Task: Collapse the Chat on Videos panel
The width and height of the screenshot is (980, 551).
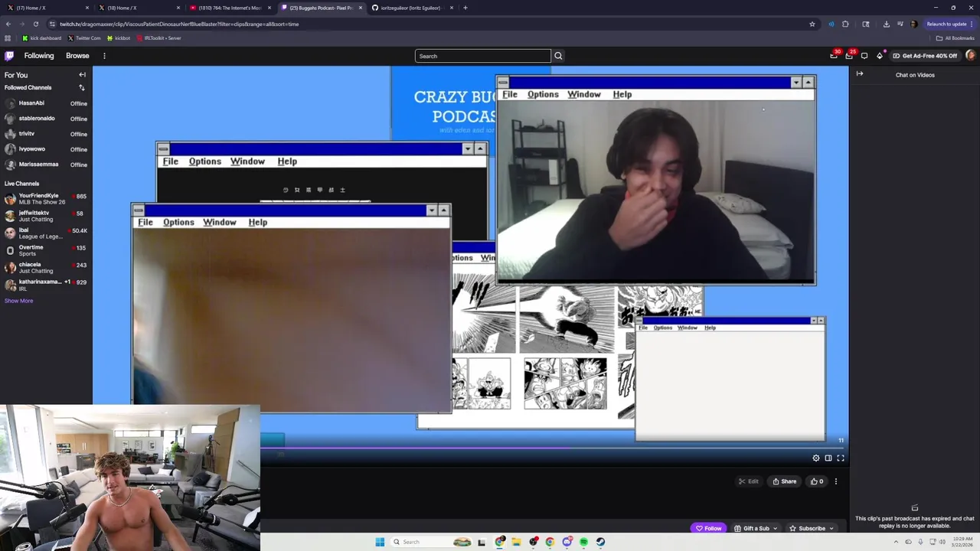Action: coord(860,74)
